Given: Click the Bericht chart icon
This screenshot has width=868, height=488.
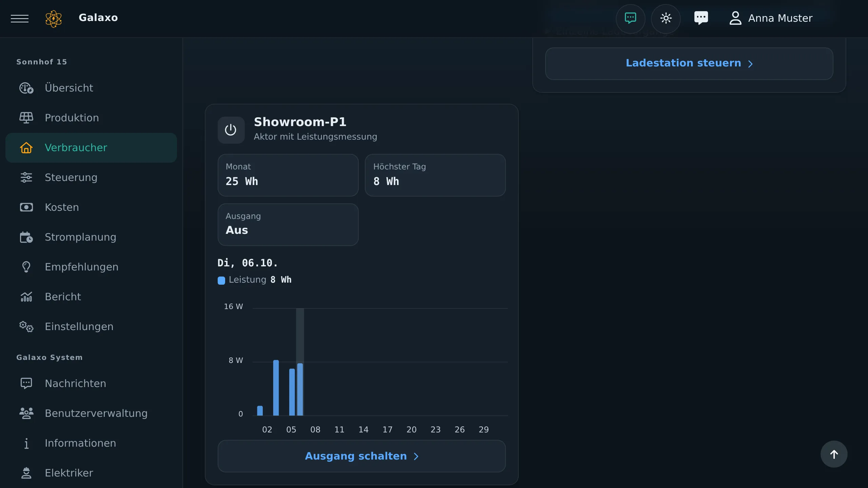Looking at the screenshot, I should point(26,297).
